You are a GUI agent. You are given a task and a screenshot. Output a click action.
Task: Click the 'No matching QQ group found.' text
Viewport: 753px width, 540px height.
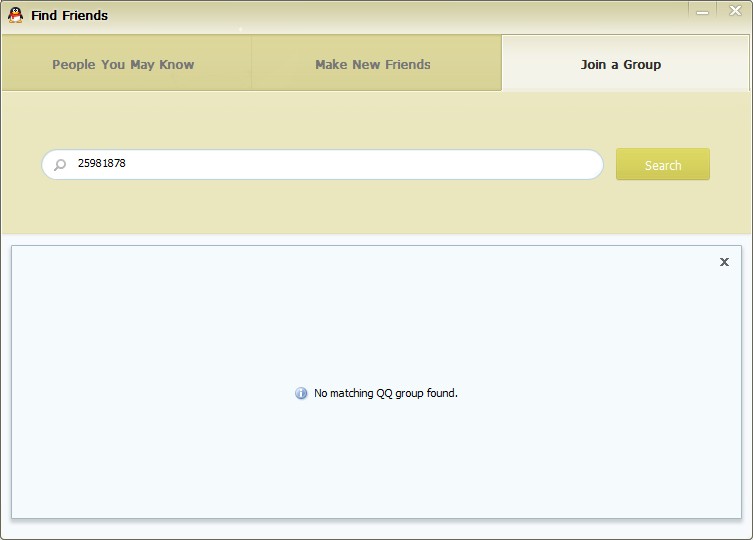click(x=386, y=393)
